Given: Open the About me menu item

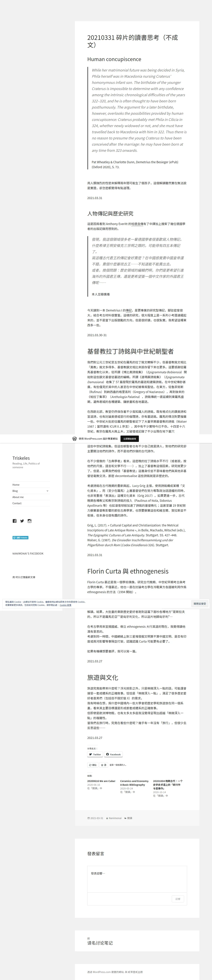Looking at the screenshot, I should coord(18,497).
